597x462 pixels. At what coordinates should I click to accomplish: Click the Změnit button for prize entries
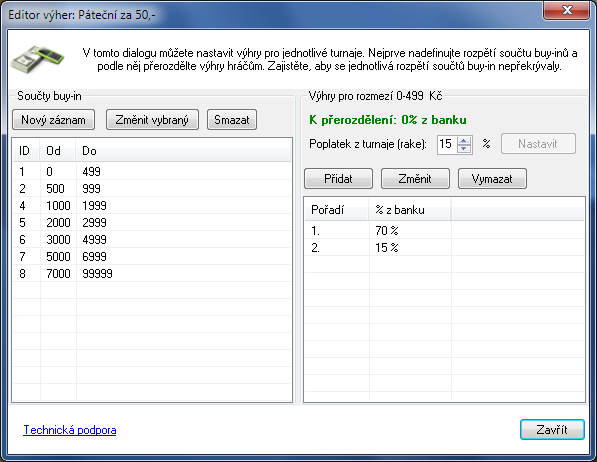point(415,179)
